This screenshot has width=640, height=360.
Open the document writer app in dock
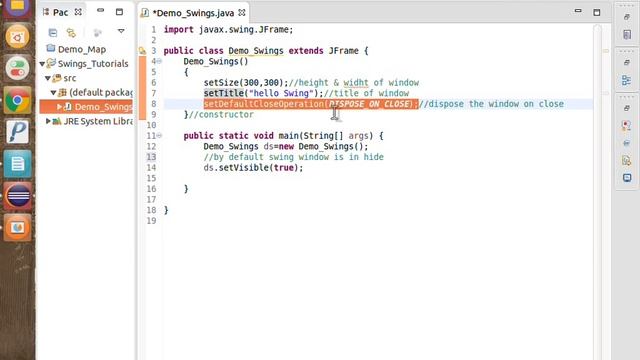(18, 164)
